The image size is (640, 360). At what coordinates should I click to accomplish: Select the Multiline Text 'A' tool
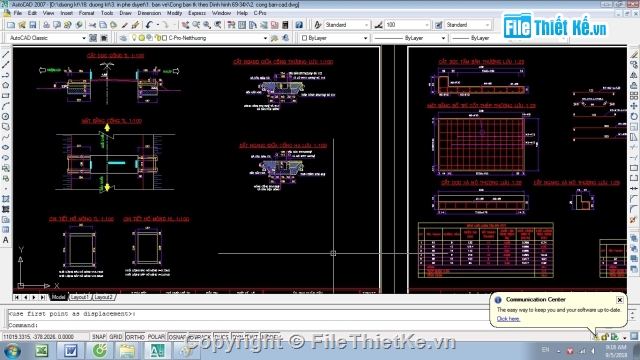pyautogui.click(x=6, y=240)
